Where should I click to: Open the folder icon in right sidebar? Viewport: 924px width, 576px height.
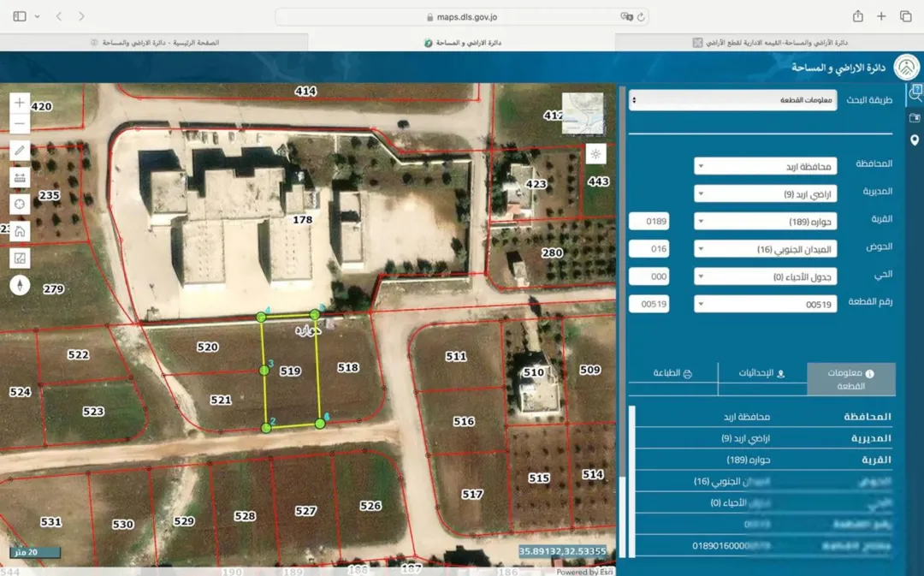(915, 118)
